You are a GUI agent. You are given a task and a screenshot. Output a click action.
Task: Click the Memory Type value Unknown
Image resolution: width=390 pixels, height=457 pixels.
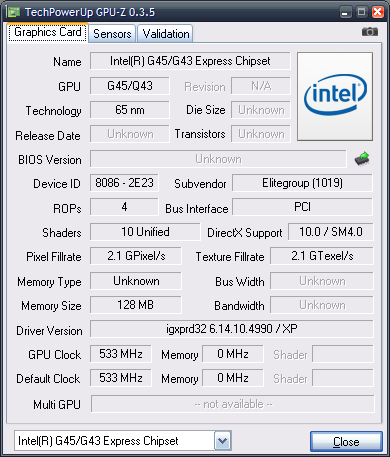pyautogui.click(x=136, y=281)
